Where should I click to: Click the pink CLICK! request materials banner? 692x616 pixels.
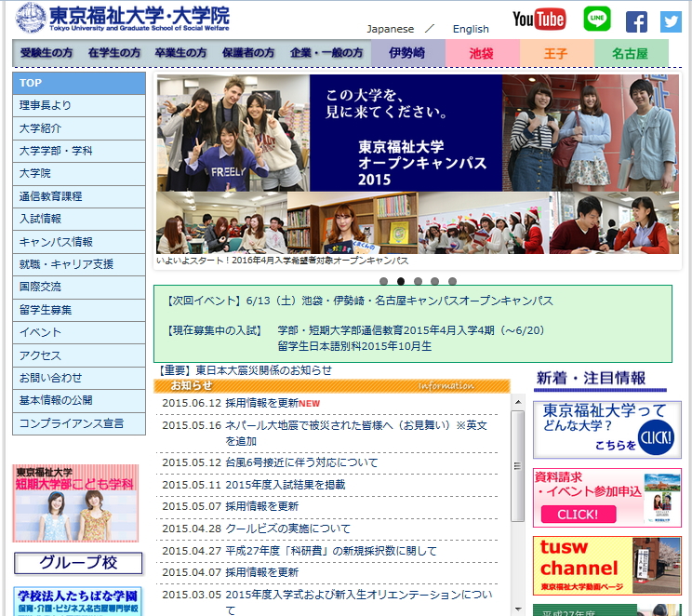pos(606,498)
